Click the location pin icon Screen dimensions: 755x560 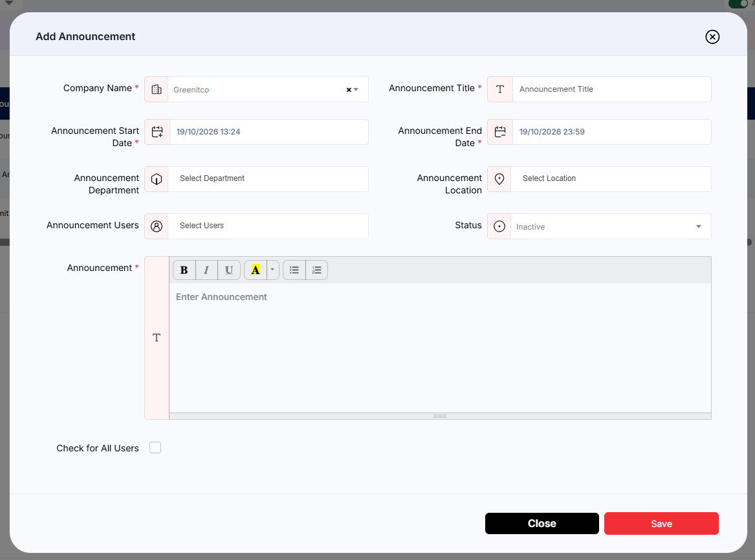point(499,179)
